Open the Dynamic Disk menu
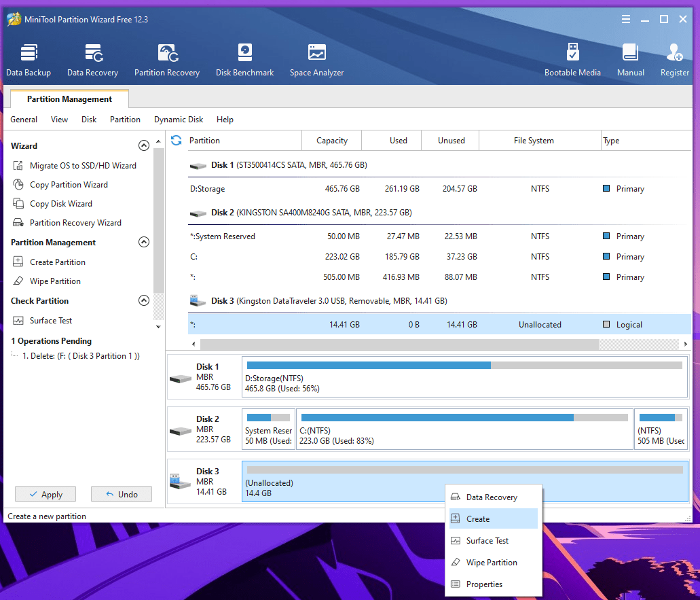This screenshot has height=600, width=700. click(179, 120)
